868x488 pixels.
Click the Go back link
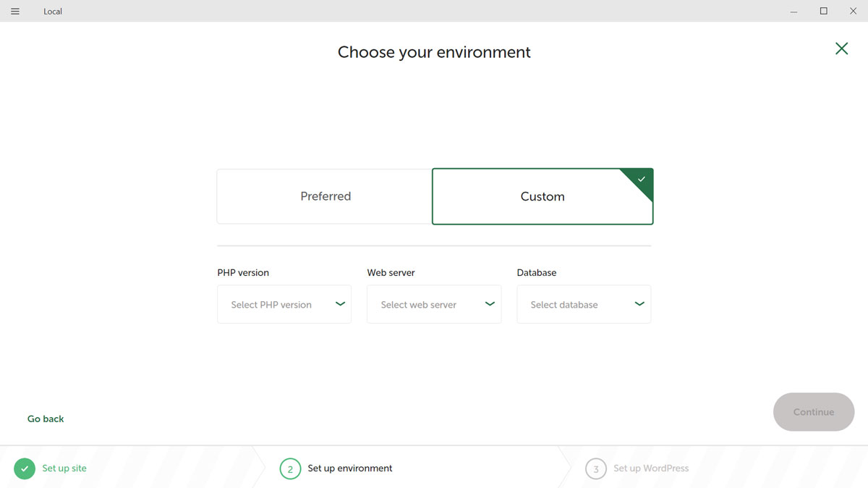46,418
